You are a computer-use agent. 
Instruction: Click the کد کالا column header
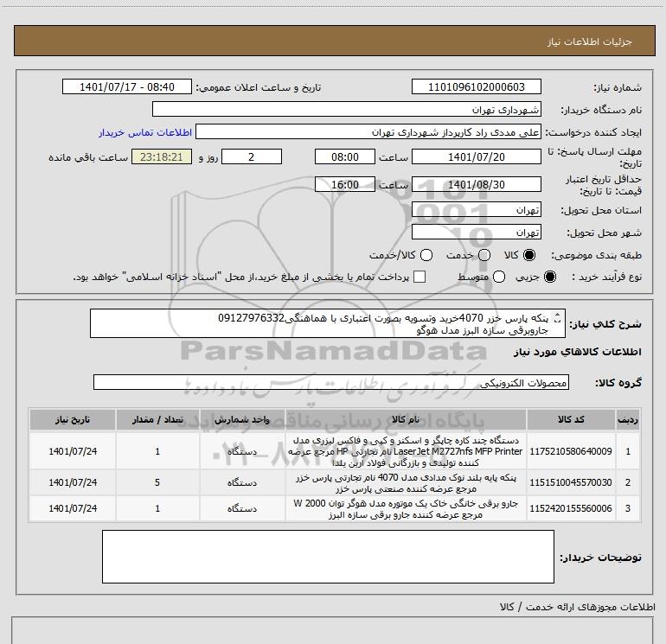(571, 420)
